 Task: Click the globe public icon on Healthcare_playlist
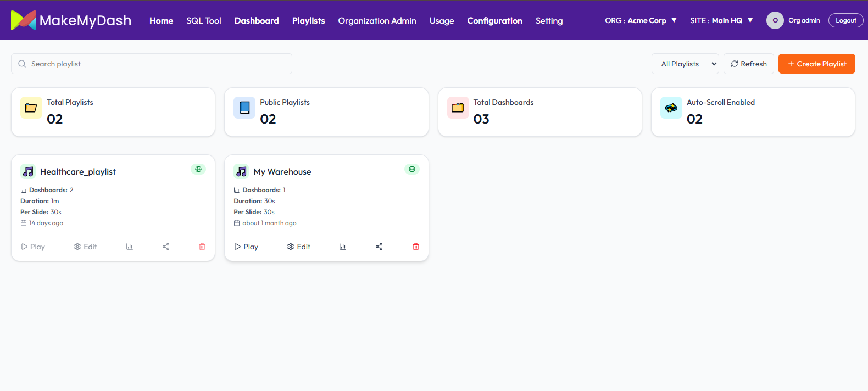(198, 169)
